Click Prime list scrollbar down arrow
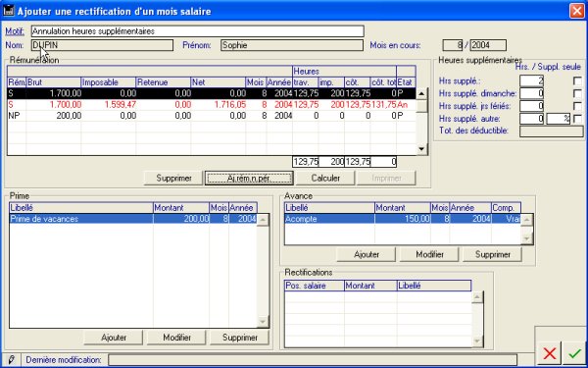 [x=263, y=322]
